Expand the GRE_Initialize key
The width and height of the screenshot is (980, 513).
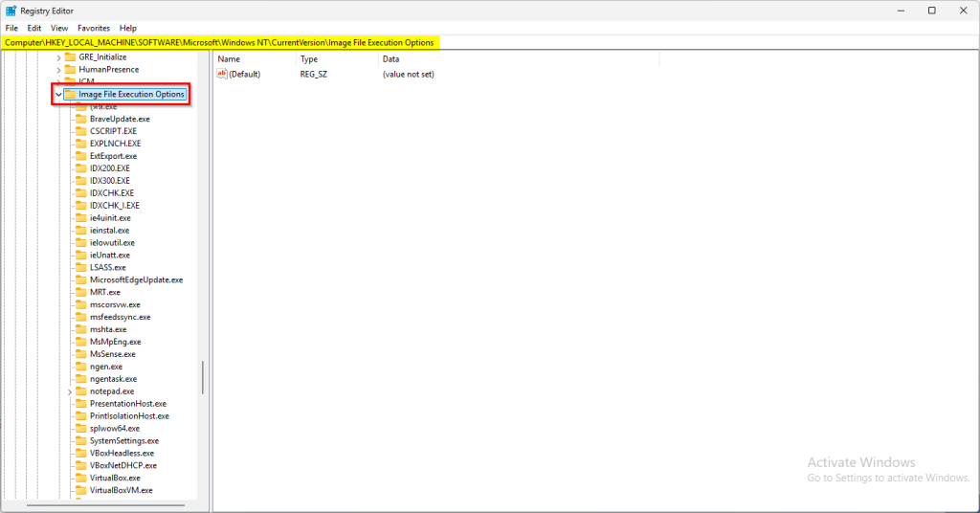click(58, 57)
